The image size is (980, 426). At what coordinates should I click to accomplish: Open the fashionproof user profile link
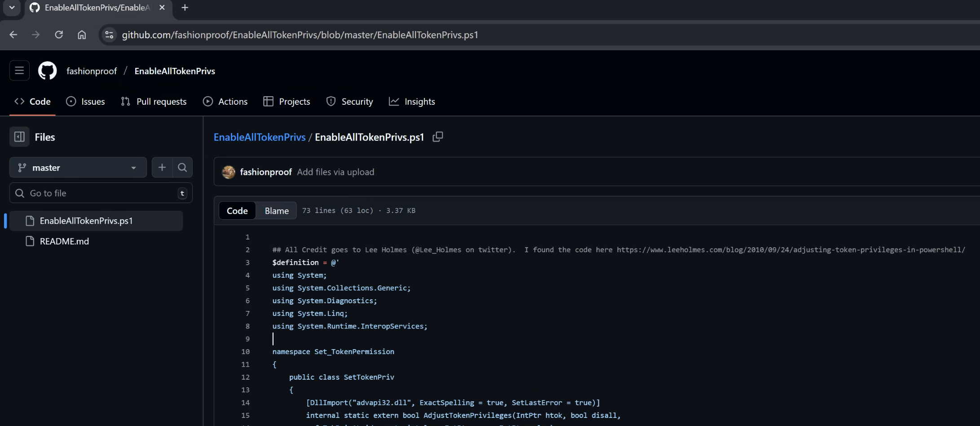(92, 71)
